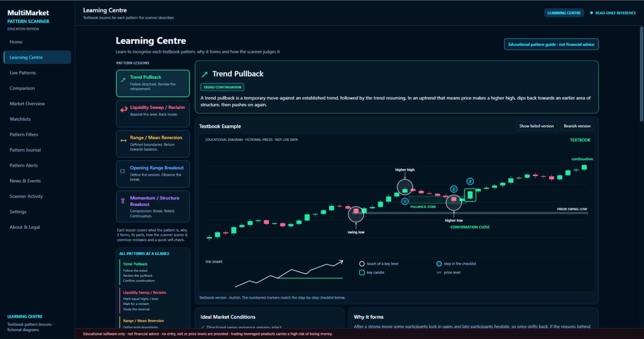
Task: Open the Comparison page
Action: coord(37,89)
